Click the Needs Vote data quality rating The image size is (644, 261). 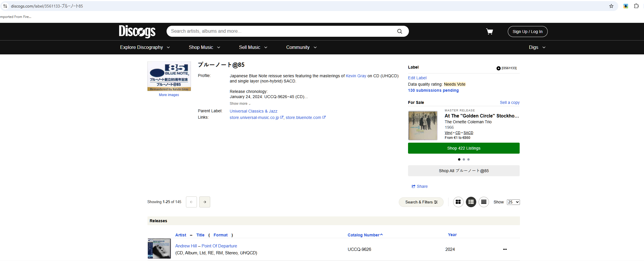(455, 84)
